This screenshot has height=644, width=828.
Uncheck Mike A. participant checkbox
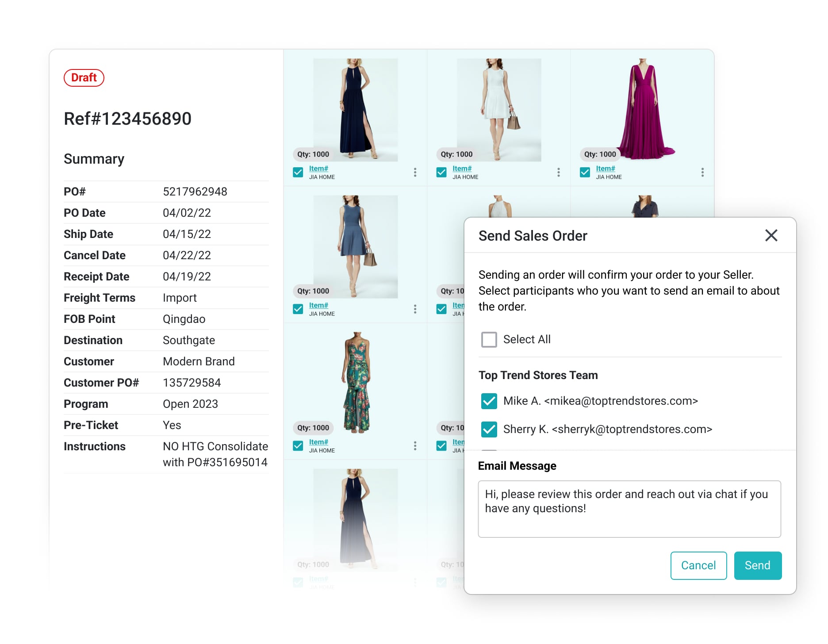489,401
